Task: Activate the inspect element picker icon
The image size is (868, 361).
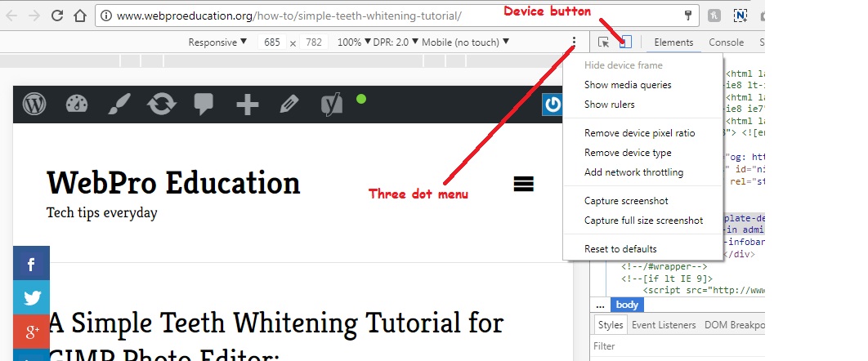Action: point(603,42)
